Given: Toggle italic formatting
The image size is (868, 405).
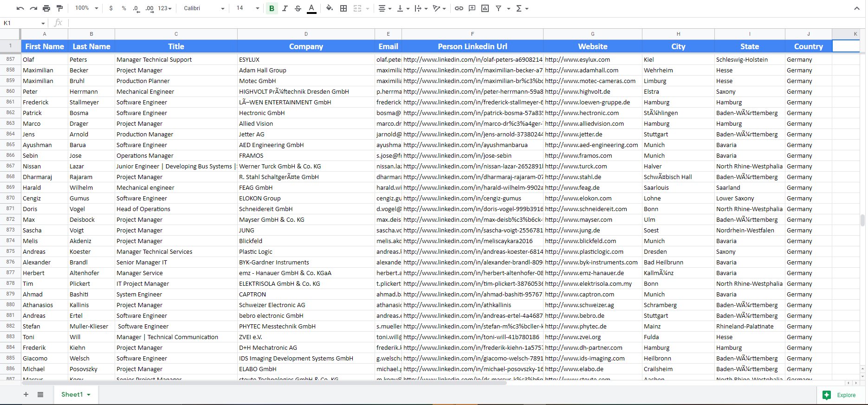Looking at the screenshot, I should [285, 8].
